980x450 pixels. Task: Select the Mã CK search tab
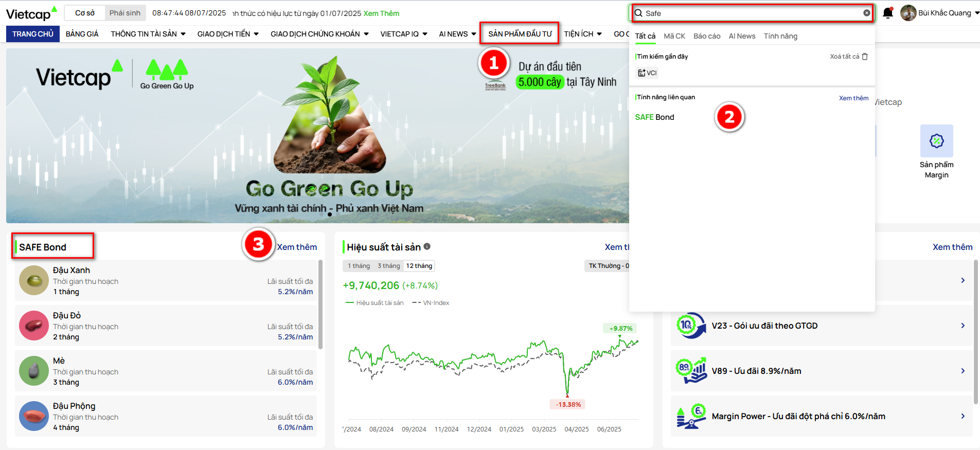point(674,36)
